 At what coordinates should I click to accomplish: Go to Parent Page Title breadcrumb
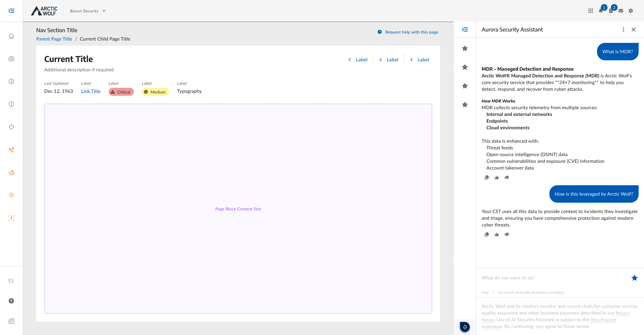point(54,39)
